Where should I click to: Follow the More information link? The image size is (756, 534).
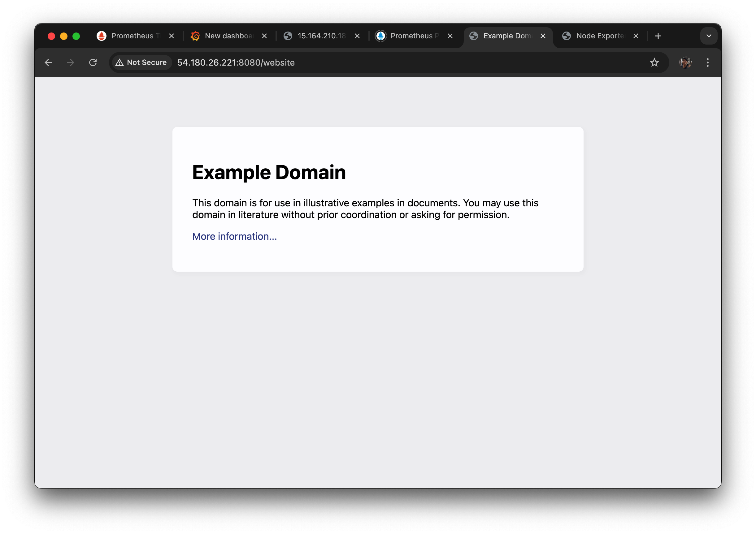[234, 236]
